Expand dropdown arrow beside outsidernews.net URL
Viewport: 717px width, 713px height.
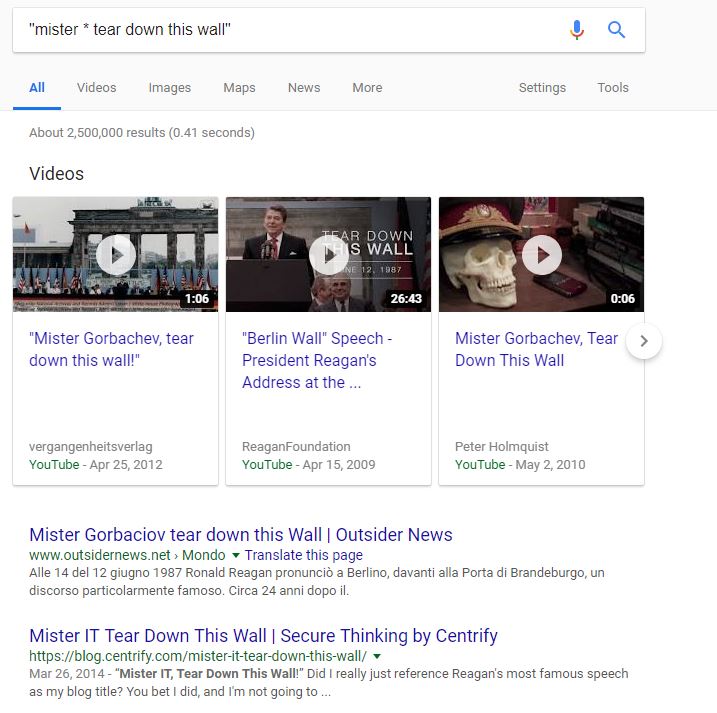[236, 555]
